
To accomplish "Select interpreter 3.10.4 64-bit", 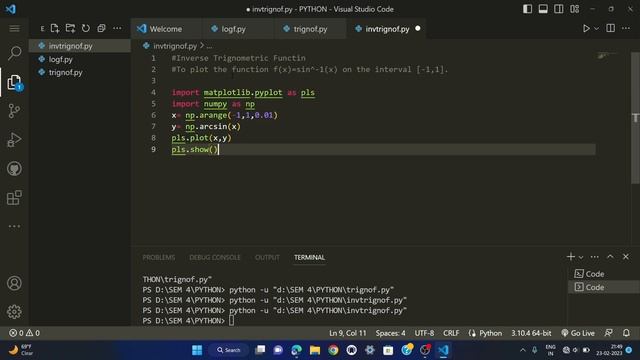I will point(531,333).
